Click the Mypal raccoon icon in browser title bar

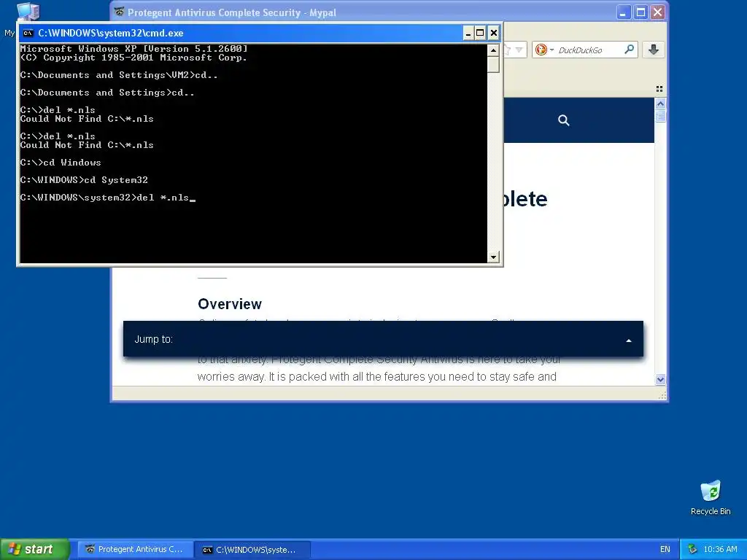(119, 12)
